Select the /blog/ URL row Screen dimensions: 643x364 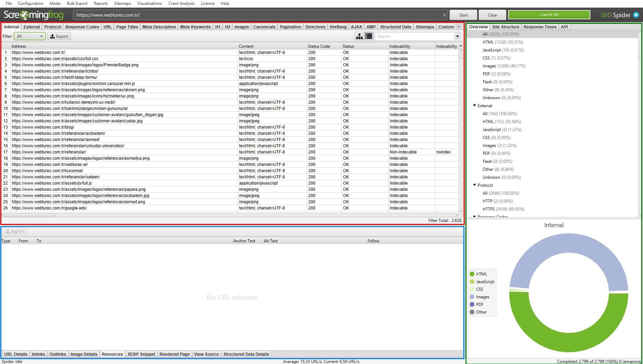[230, 127]
